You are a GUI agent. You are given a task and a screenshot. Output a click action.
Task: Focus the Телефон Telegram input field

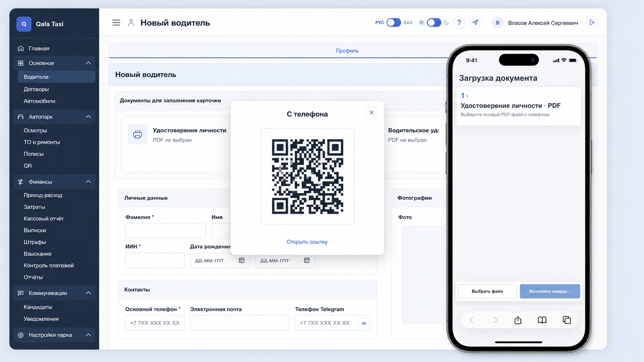[333, 323]
